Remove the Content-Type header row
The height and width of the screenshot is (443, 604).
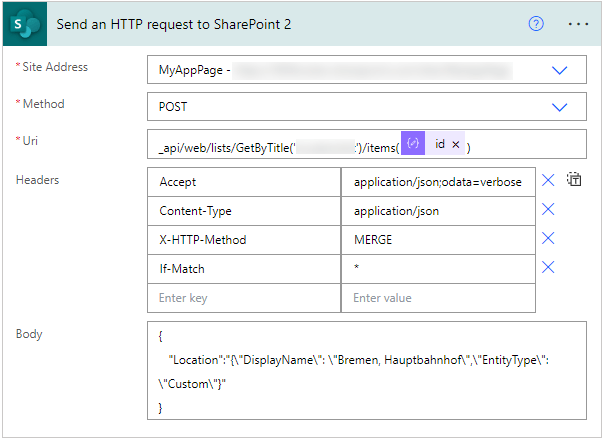(x=548, y=209)
